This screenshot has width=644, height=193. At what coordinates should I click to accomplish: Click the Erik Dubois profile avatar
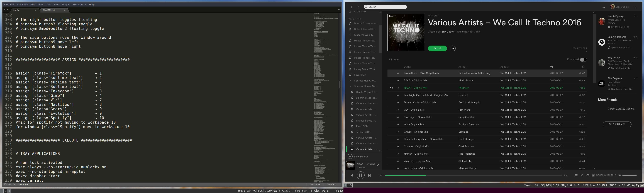[x=613, y=7]
